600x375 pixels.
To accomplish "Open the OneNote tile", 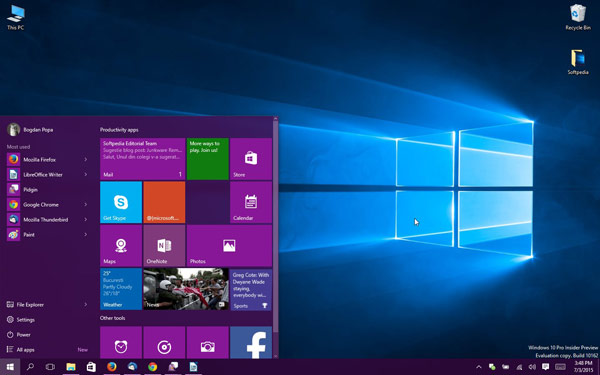I will [x=164, y=246].
